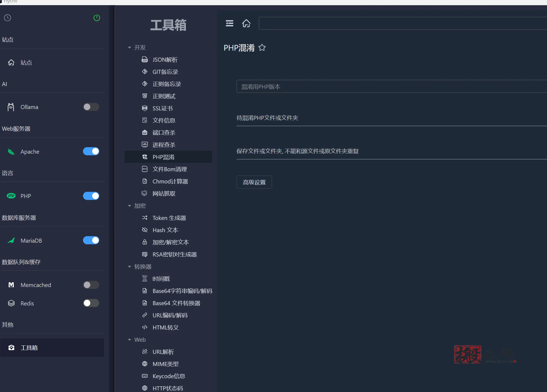
Task: Disable the Apache toggle
Action: pos(91,151)
